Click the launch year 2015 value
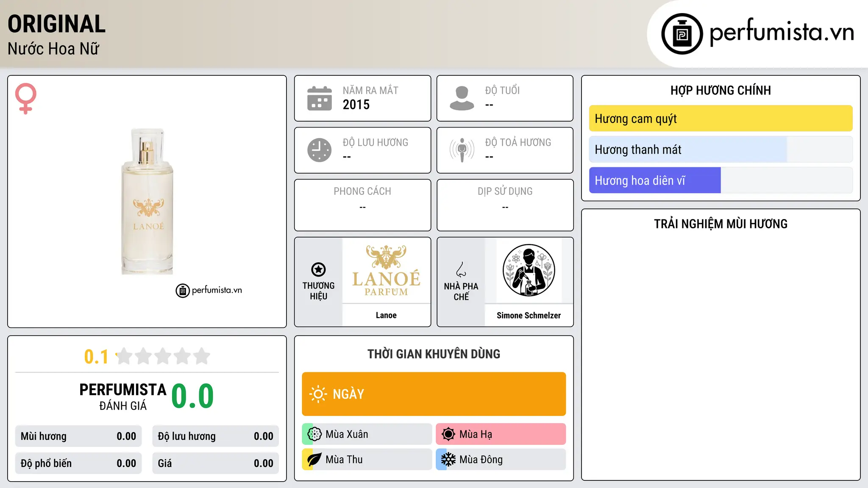 [x=356, y=105]
